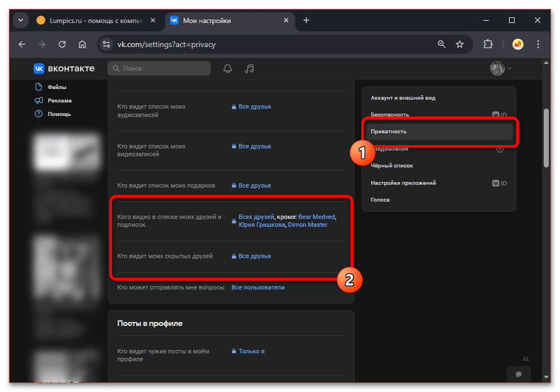Select the Приватность settings section
The image size is (560, 392).
[x=438, y=132]
